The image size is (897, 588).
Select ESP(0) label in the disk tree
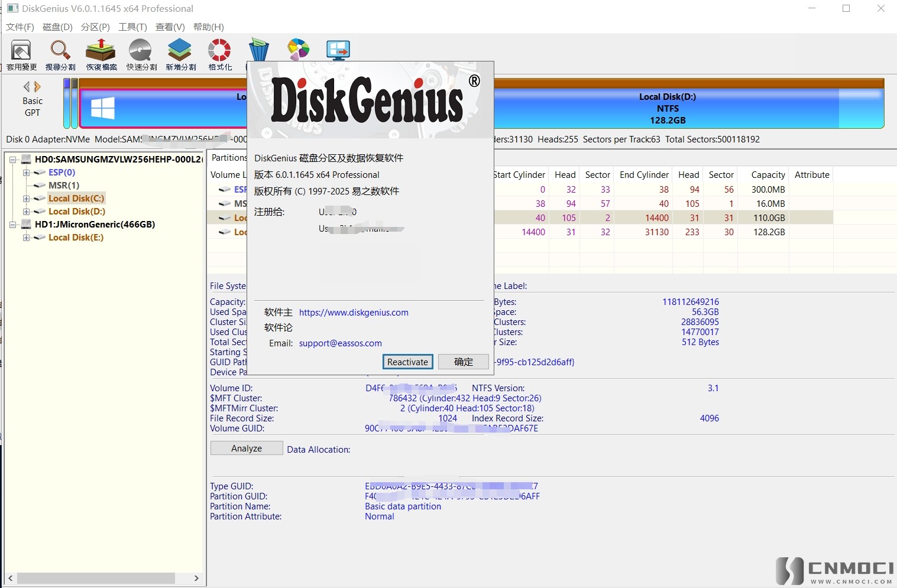tap(62, 173)
